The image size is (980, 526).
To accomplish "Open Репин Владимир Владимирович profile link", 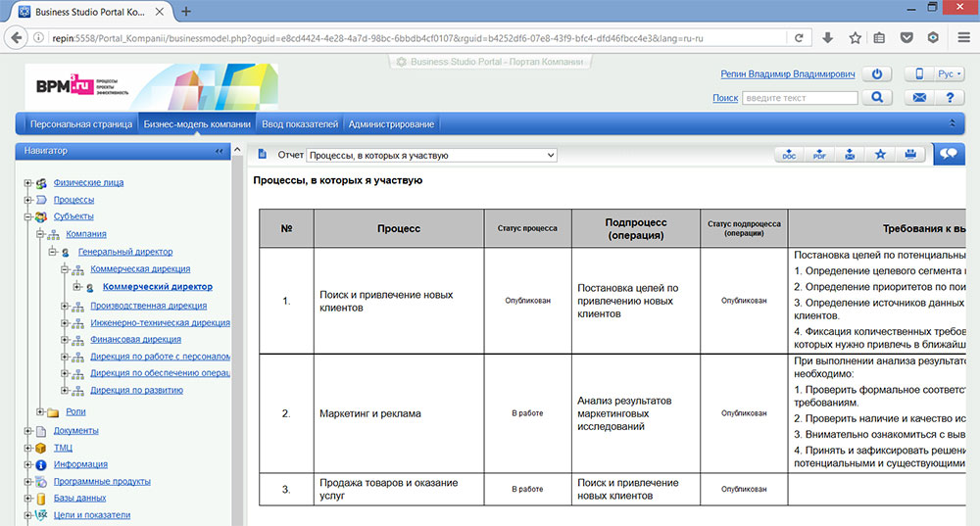I will point(787,74).
